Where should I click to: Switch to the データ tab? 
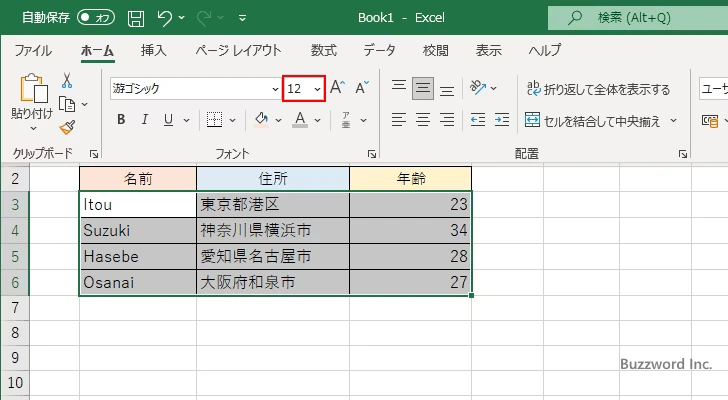(x=379, y=50)
